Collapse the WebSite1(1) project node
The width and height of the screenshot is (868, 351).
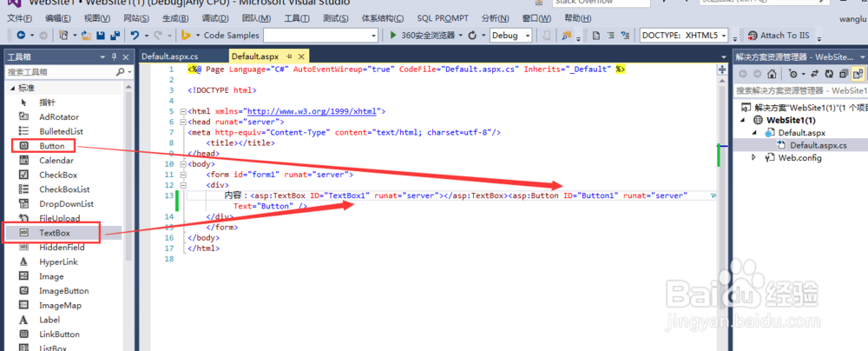pos(743,120)
